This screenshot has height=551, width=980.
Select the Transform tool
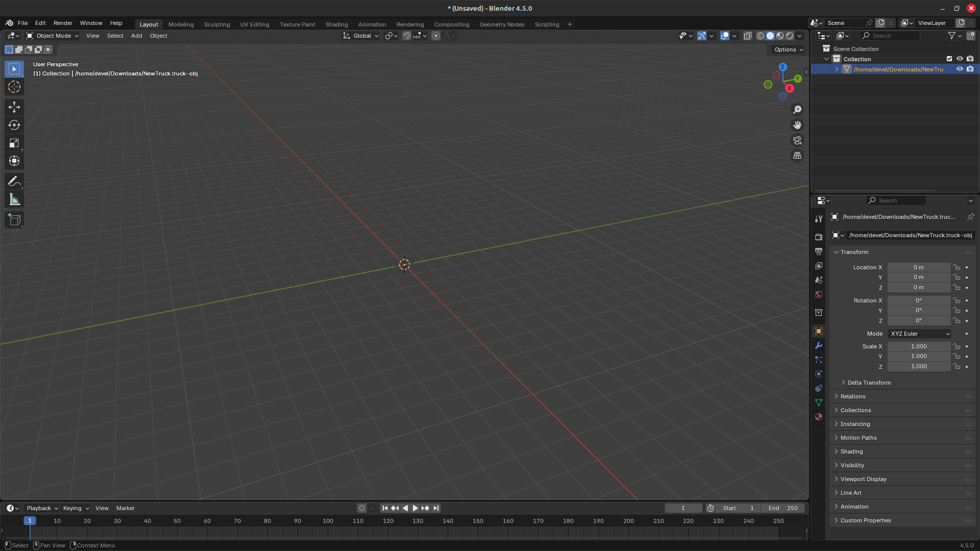pos(14,161)
